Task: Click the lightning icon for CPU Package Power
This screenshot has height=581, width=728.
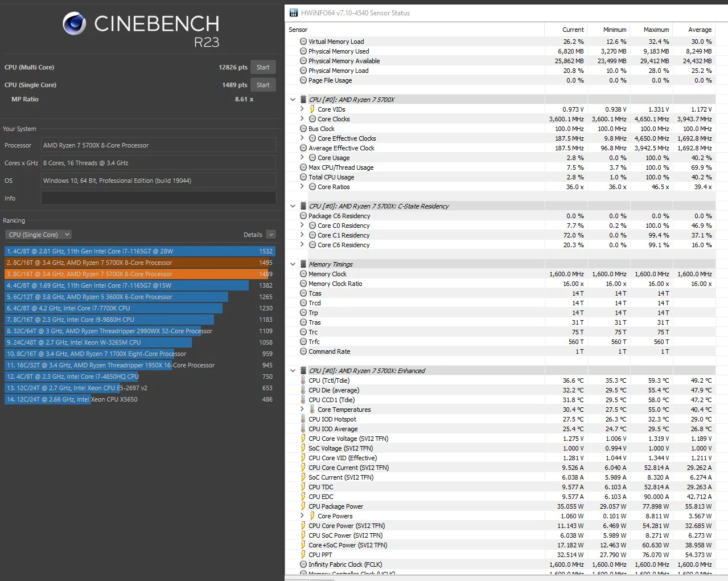Action: tap(303, 506)
